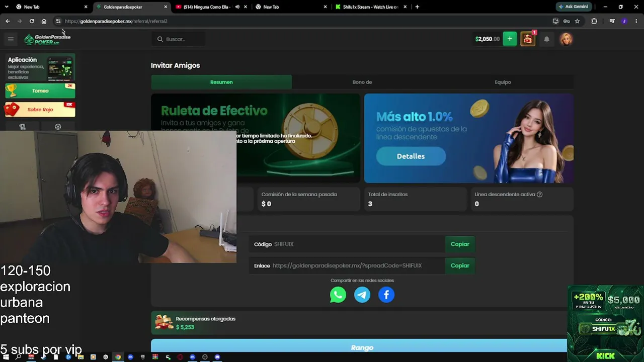Open File Explorer from the taskbar
This screenshot has height=362, width=644.
click(x=80, y=357)
